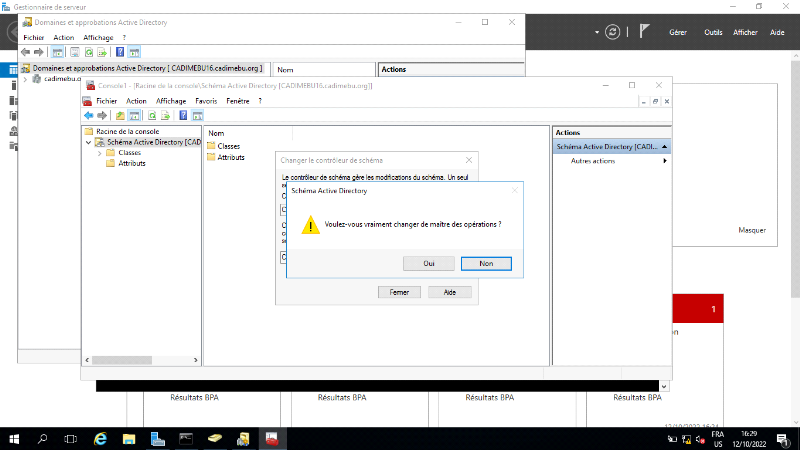Click Refresh icon in Console1 toolbar

152,115
